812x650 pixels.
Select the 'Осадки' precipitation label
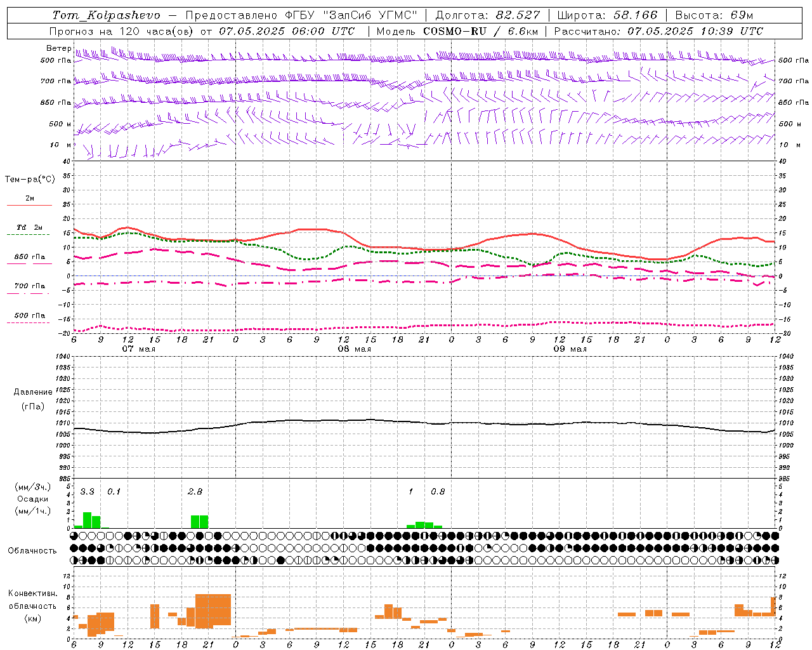click(33, 499)
